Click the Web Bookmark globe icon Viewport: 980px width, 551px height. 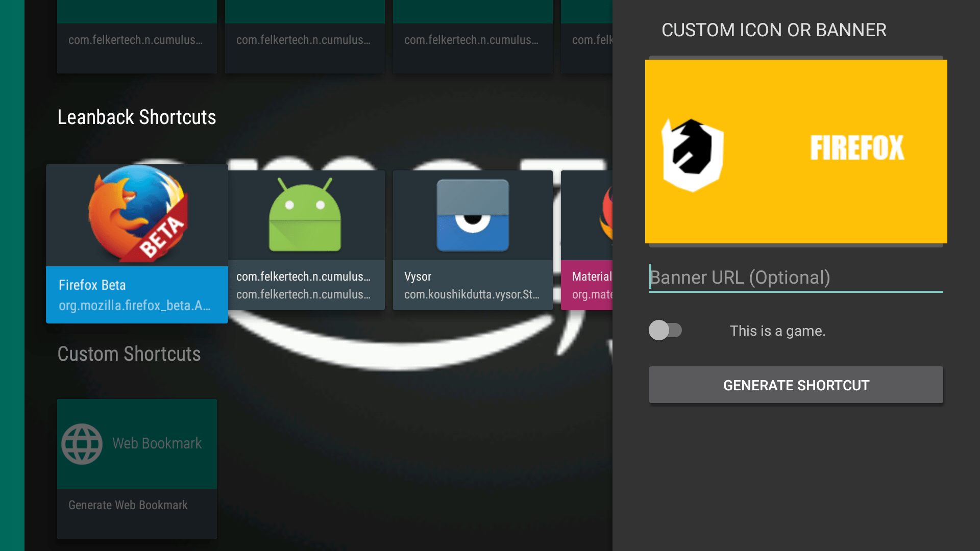click(82, 444)
